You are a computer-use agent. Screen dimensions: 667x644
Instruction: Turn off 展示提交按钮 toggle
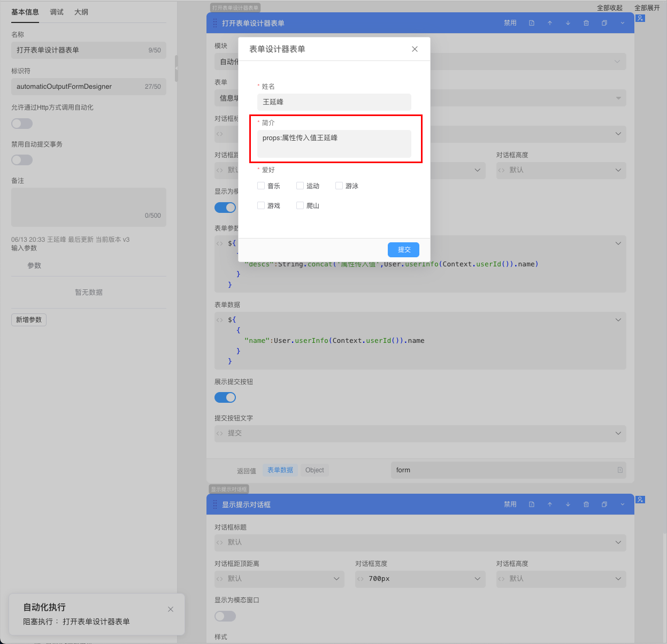225,397
